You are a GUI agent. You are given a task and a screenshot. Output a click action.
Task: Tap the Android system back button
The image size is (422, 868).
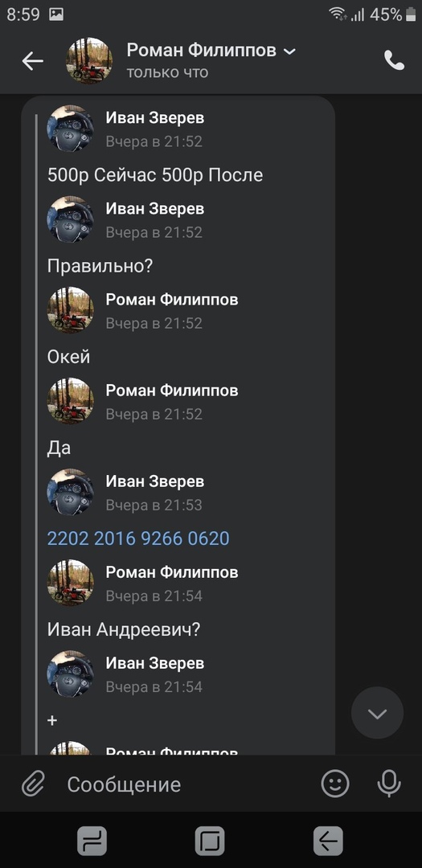(328, 841)
